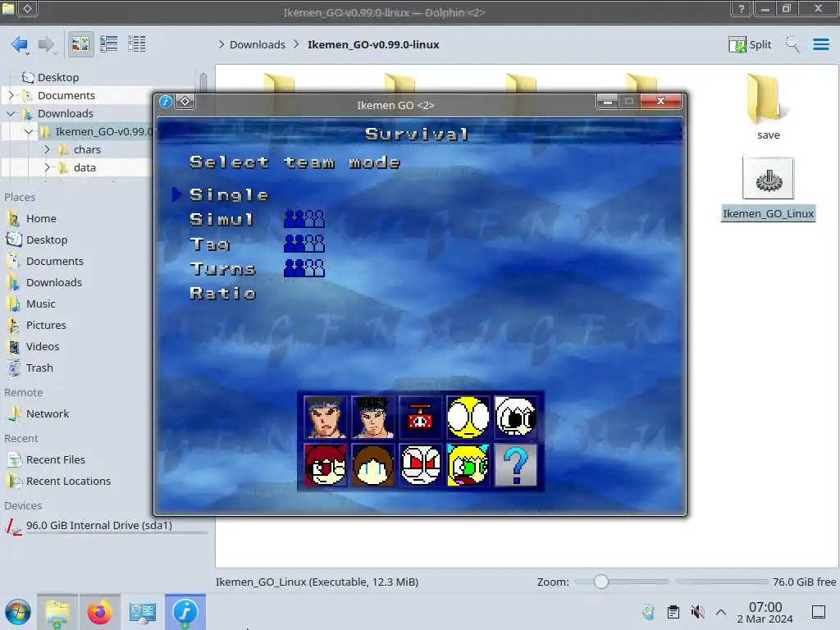The height and width of the screenshot is (630, 840).
Task: Select random question mark character
Action: (x=516, y=465)
